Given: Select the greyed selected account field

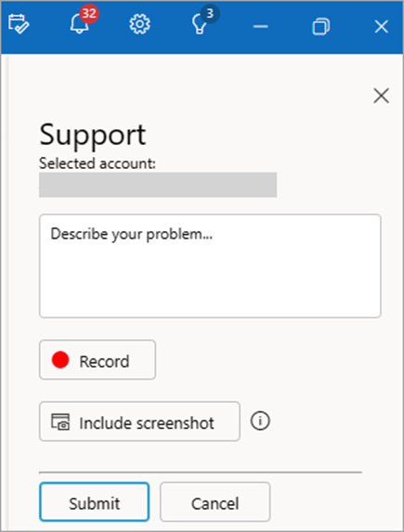Looking at the screenshot, I should coord(158,185).
